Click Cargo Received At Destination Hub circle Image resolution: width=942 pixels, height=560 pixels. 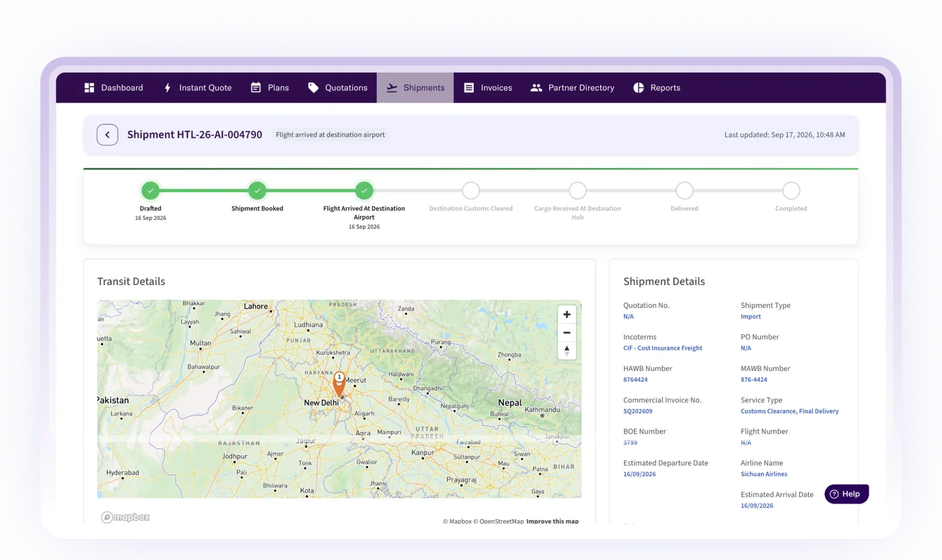(x=577, y=191)
